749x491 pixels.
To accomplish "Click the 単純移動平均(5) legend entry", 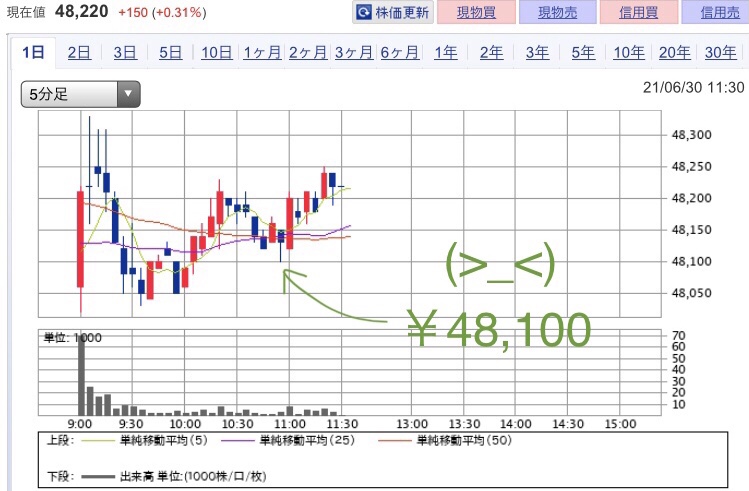I will pyautogui.click(x=145, y=440).
